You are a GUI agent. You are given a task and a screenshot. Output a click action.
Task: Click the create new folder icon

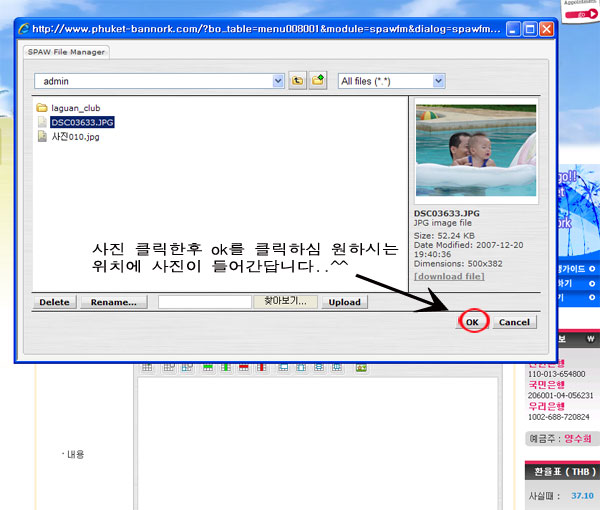[x=318, y=81]
